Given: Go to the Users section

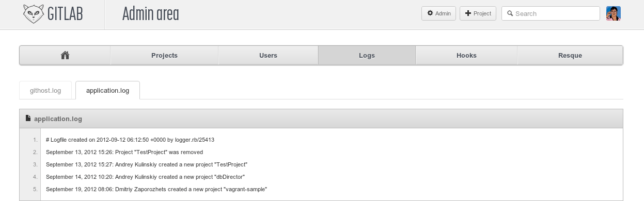Looking at the screenshot, I should pyautogui.click(x=268, y=55).
